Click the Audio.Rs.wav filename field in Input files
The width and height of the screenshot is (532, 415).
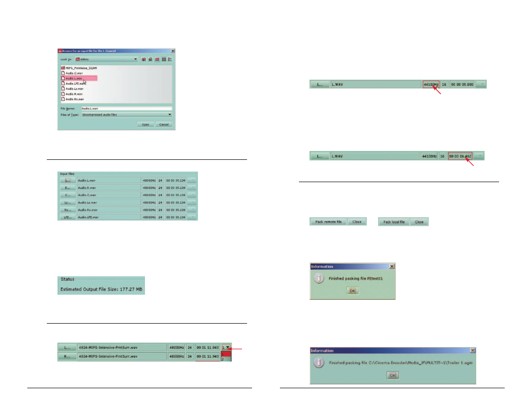tap(109, 210)
